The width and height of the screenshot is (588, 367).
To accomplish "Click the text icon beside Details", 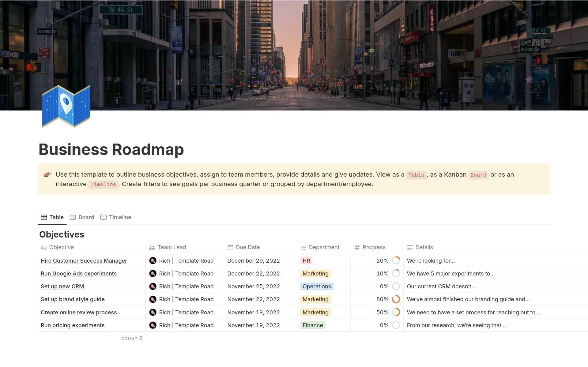I will pyautogui.click(x=409, y=247).
